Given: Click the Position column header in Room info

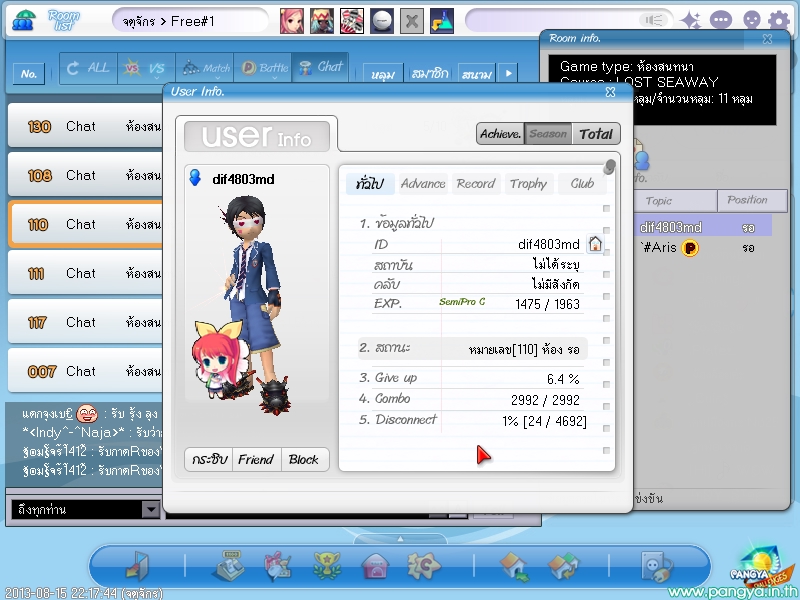Looking at the screenshot, I should (752, 201).
